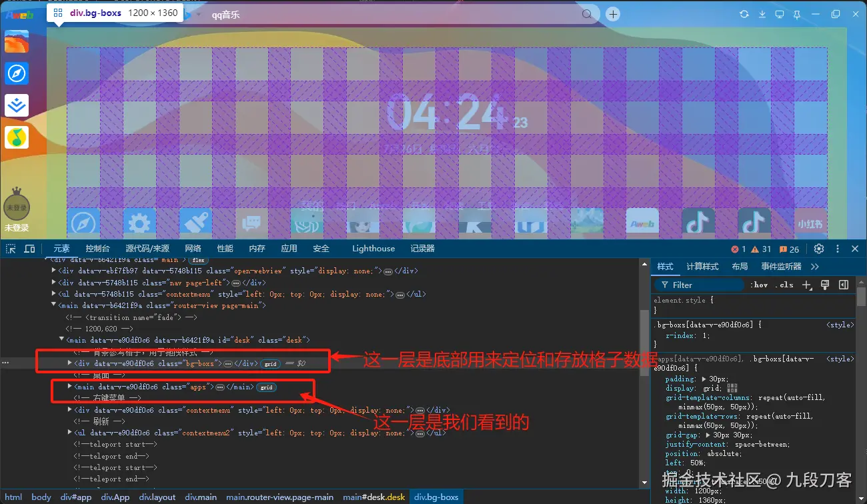
Task: Switch to the 计算样式 tab
Action: [702, 266]
